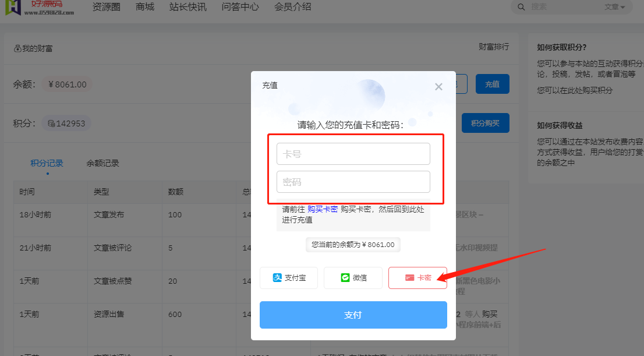Select 卡密 card payment method

pos(417,278)
